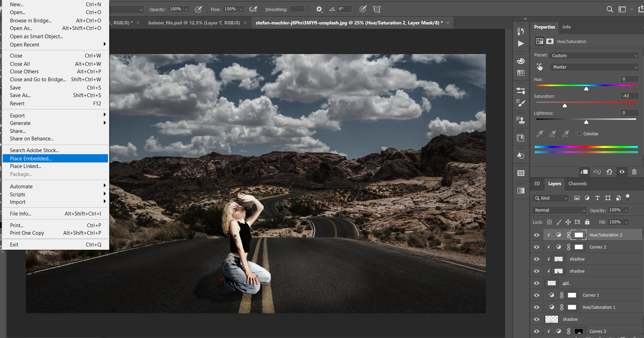The height and width of the screenshot is (338, 644).
Task: Switch to the Channels tab
Action: coord(577,183)
